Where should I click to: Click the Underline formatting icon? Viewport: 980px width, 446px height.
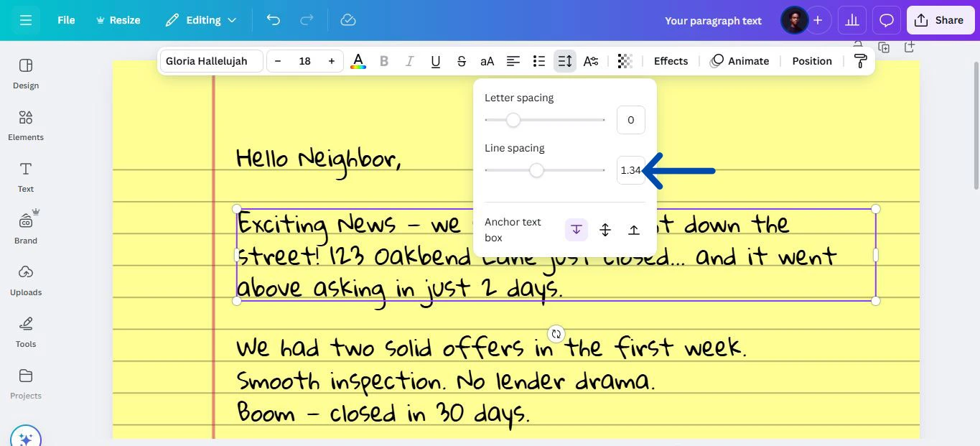point(435,61)
